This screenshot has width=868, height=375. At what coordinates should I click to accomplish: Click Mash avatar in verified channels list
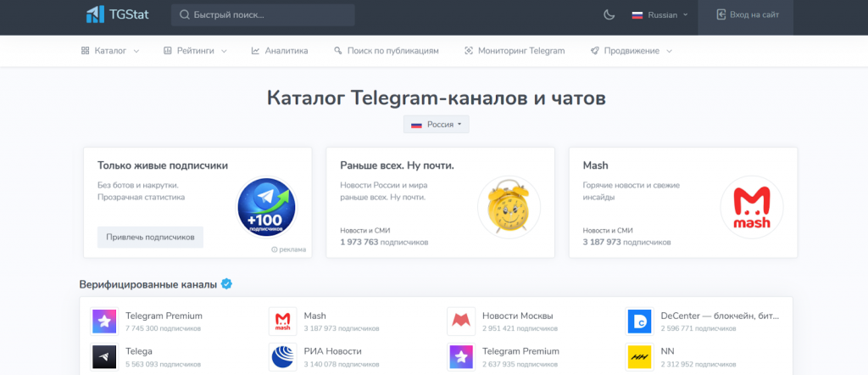(283, 322)
